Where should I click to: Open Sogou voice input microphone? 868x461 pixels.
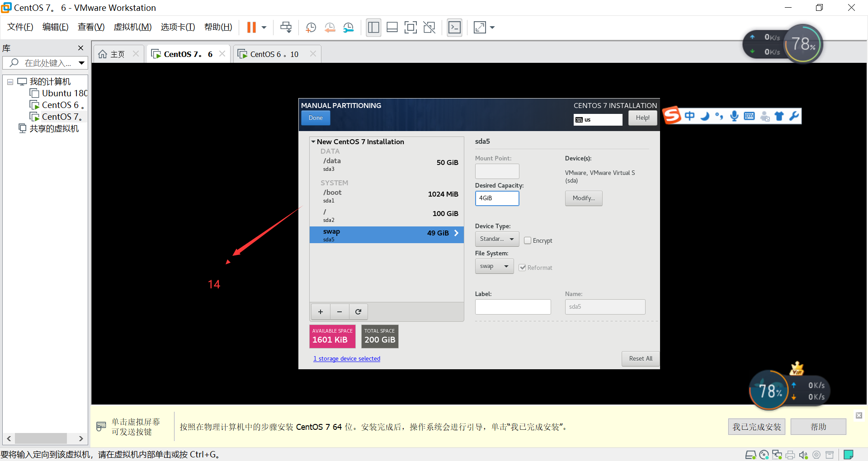pos(734,116)
